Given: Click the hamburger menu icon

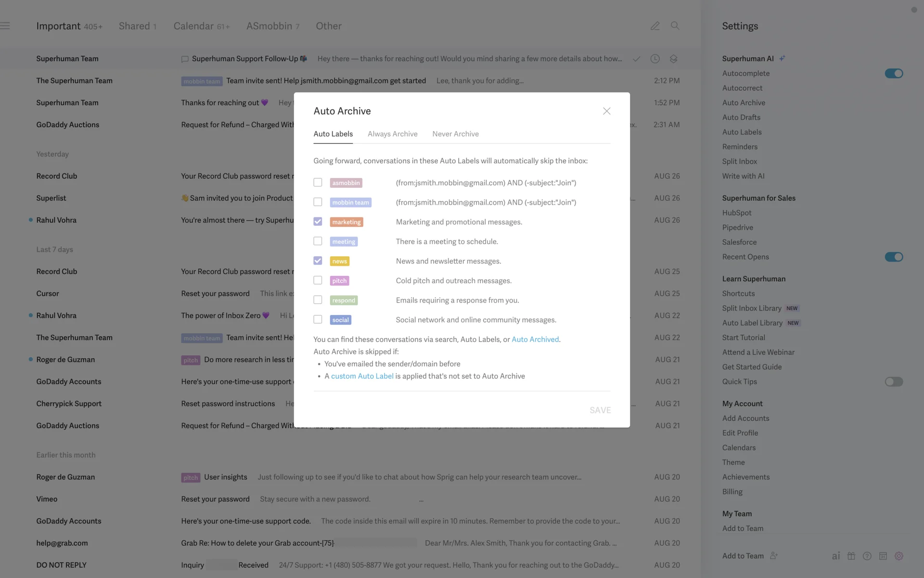Looking at the screenshot, I should [x=5, y=26].
